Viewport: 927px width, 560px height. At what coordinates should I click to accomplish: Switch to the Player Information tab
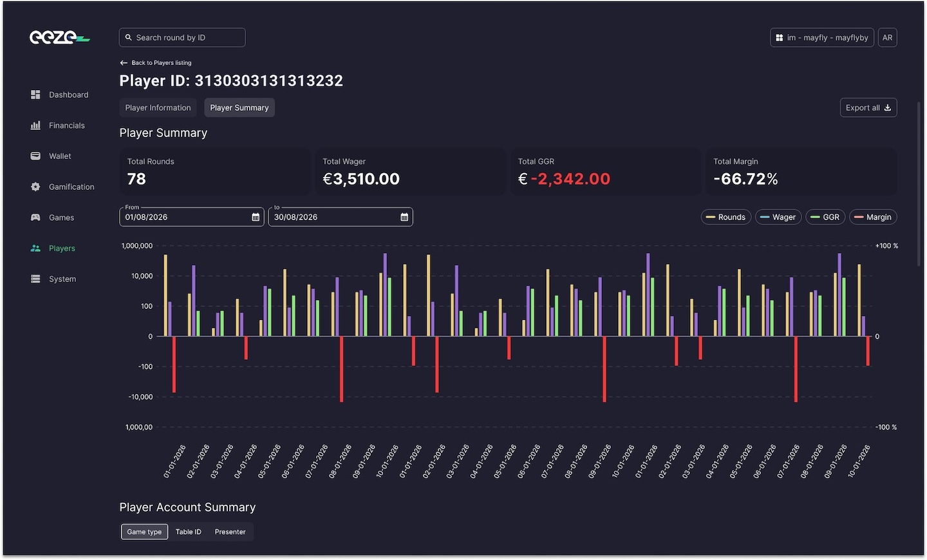click(157, 107)
